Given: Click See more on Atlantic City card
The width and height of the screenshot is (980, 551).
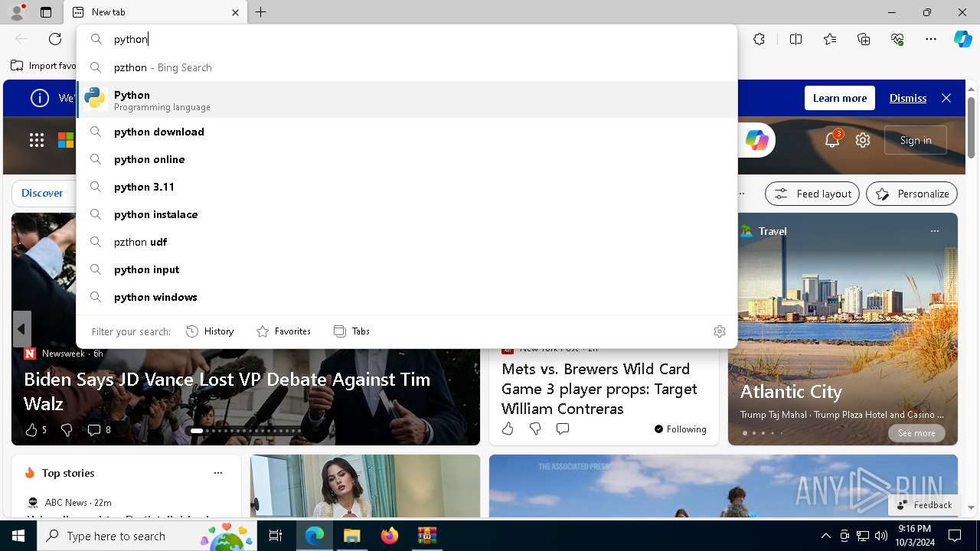Looking at the screenshot, I should 916,433.
